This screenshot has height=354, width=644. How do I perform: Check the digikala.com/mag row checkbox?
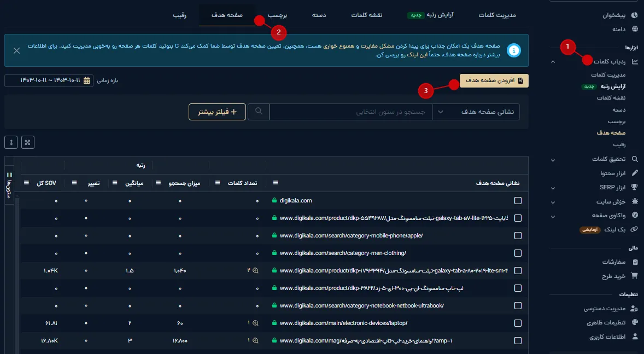(x=518, y=340)
